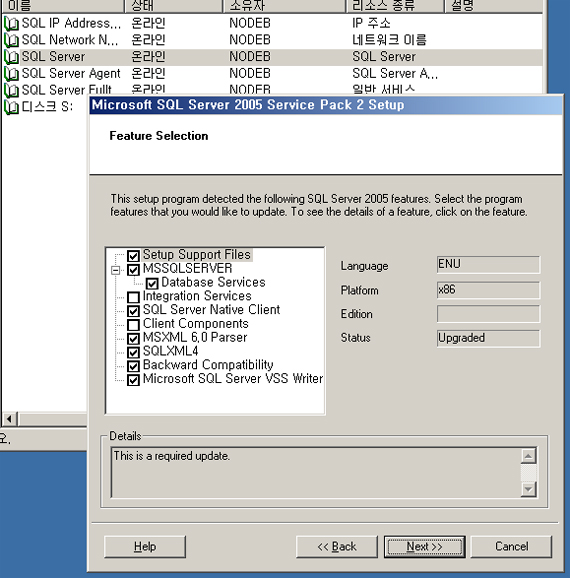570x578 pixels.
Task: Click the IP 주소 resource type cell
Action: click(x=371, y=23)
